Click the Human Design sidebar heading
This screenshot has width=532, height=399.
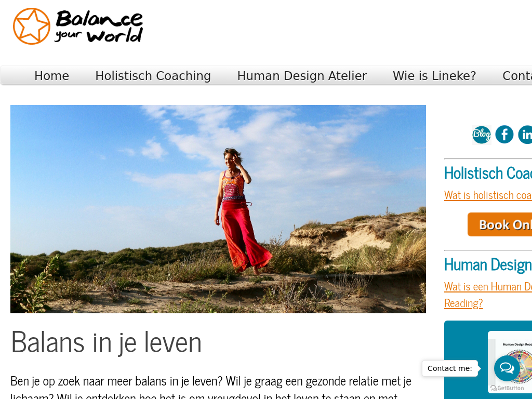(488, 264)
